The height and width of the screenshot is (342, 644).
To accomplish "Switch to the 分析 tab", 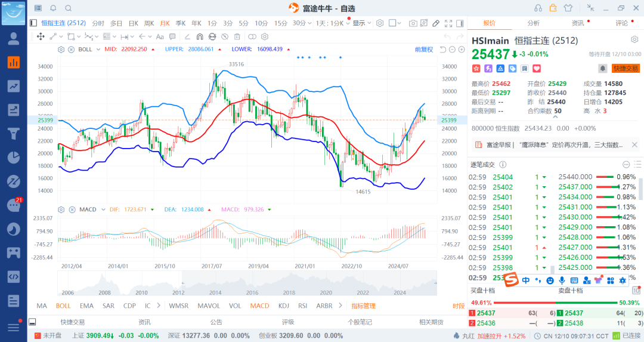I will pos(533,23).
